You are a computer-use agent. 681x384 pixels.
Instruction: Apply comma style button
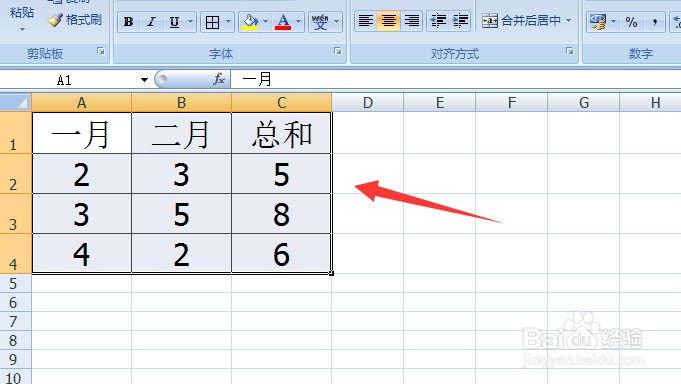(x=655, y=22)
